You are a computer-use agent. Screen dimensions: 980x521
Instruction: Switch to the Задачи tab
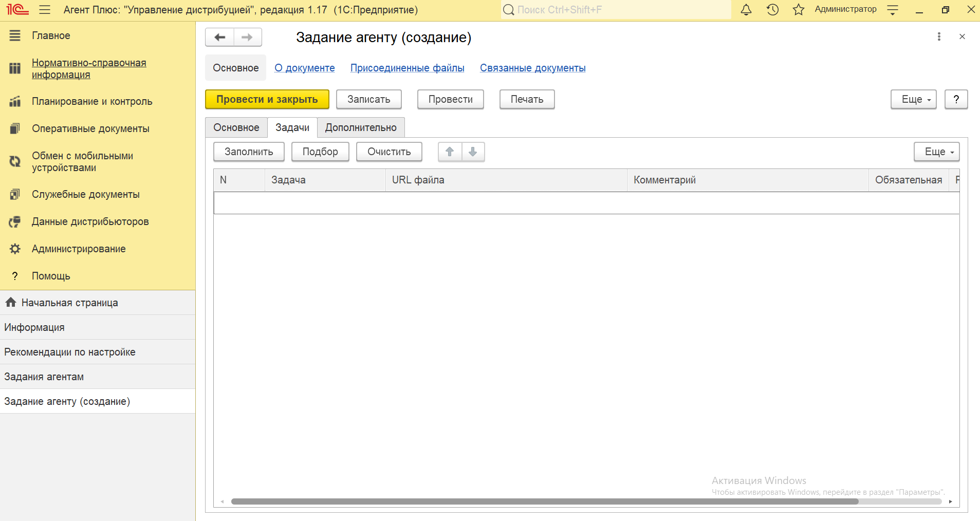point(292,127)
